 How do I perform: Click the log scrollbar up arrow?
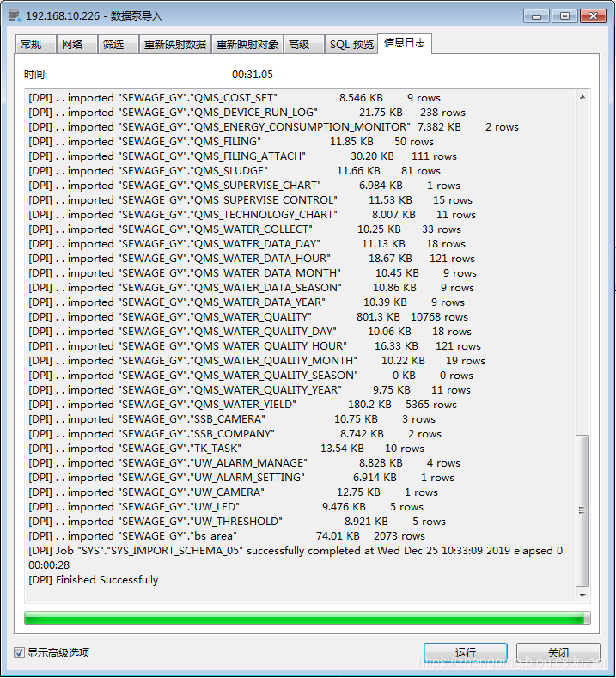pos(582,97)
